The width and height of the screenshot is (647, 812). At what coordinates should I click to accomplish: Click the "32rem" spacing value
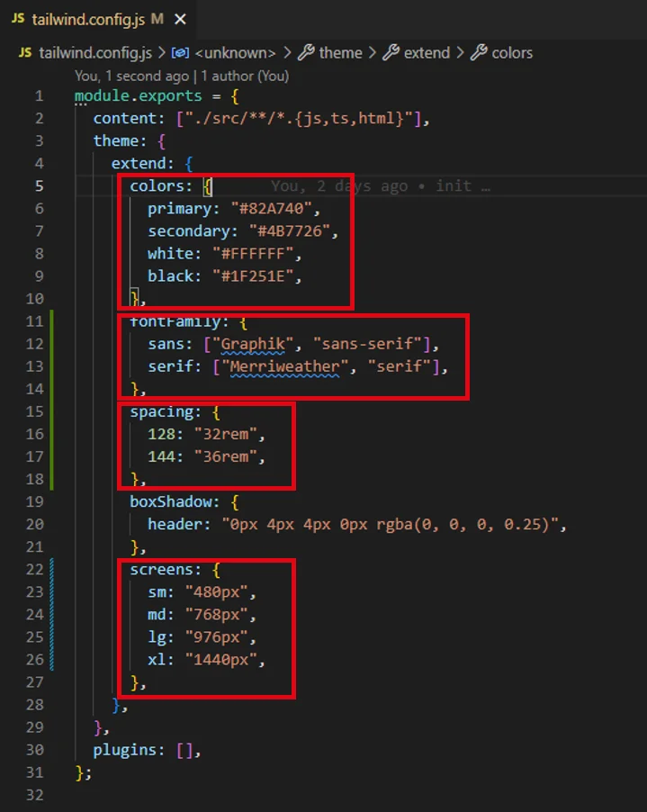click(x=226, y=434)
